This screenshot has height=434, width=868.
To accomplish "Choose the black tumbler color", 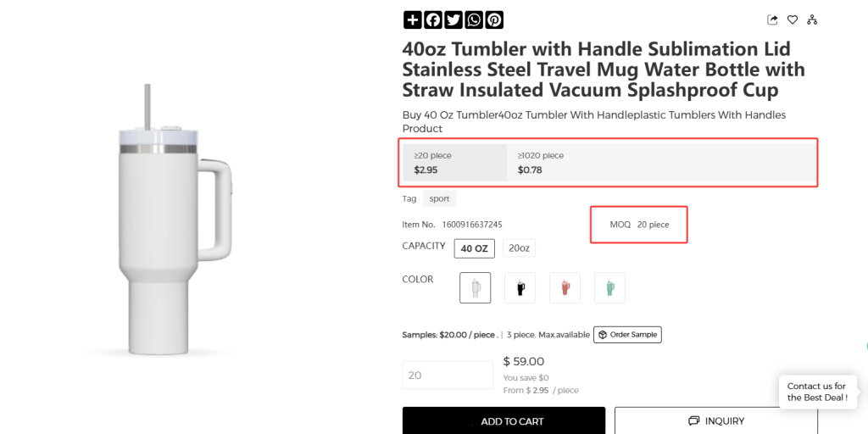I will click(x=520, y=288).
